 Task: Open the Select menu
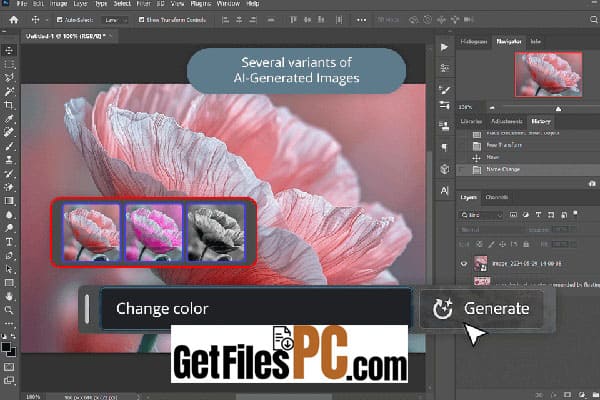click(x=122, y=4)
